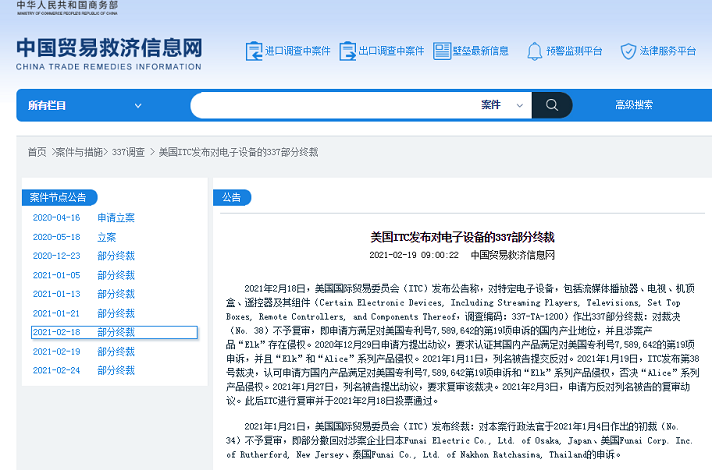Open the 2021-02-19 部分终裁 entry
The width and height of the screenshot is (712, 470).
[x=84, y=351]
